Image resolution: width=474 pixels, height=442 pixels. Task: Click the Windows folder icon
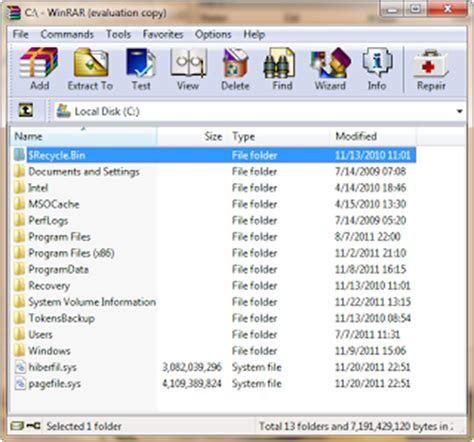[20, 351]
